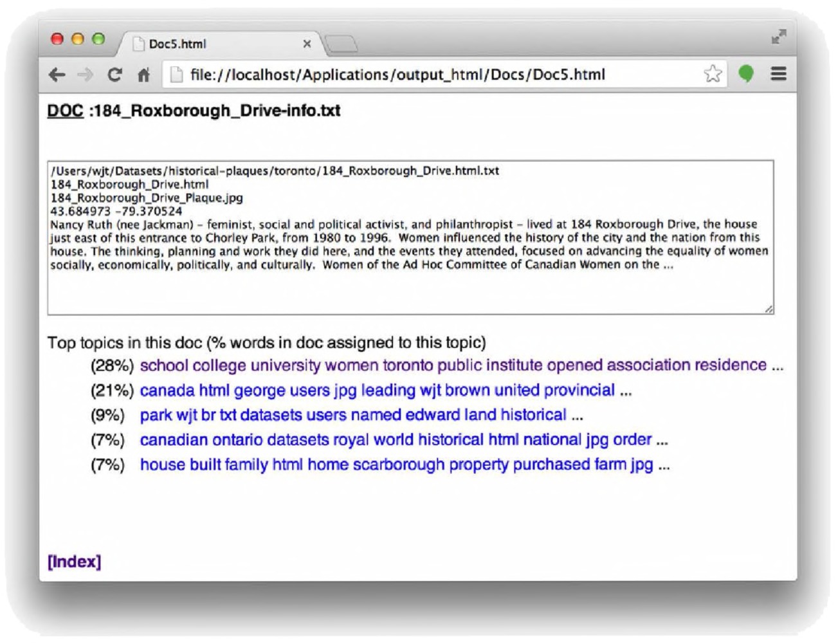Click the red close window button

click(x=57, y=39)
